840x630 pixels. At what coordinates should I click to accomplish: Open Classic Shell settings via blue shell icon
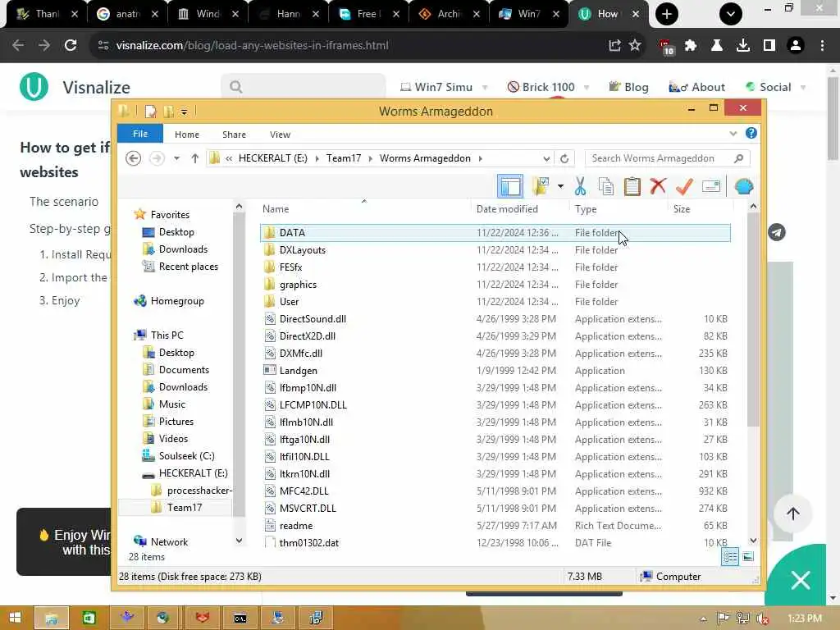[743, 186]
